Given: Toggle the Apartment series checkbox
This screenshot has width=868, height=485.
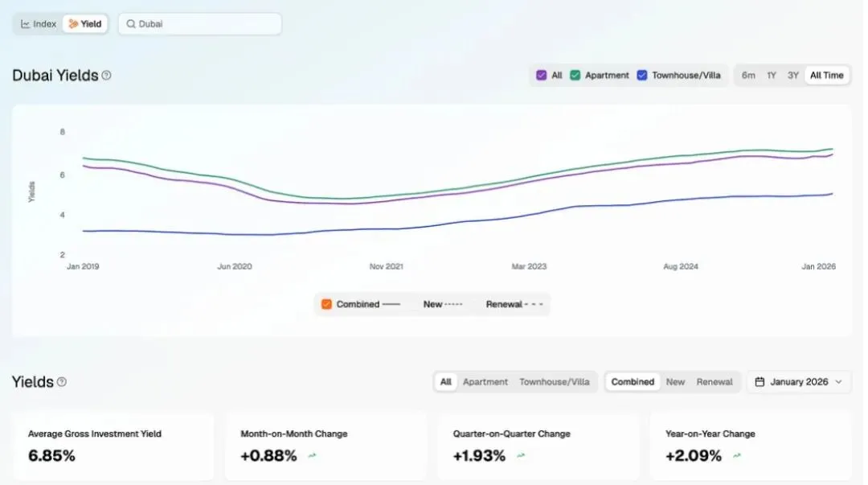Looking at the screenshot, I should 575,76.
